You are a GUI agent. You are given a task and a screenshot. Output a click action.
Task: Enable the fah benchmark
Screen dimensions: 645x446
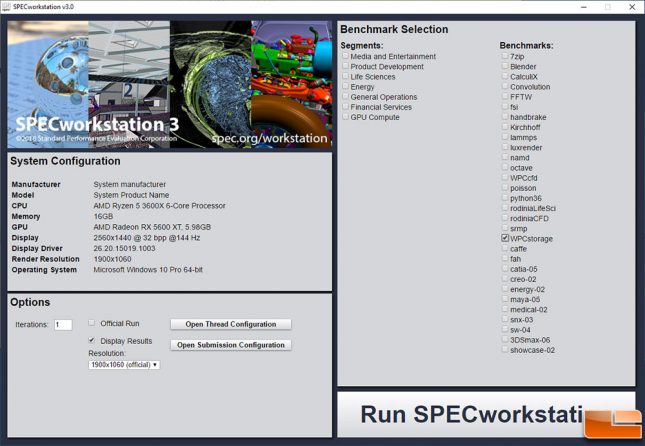(505, 258)
